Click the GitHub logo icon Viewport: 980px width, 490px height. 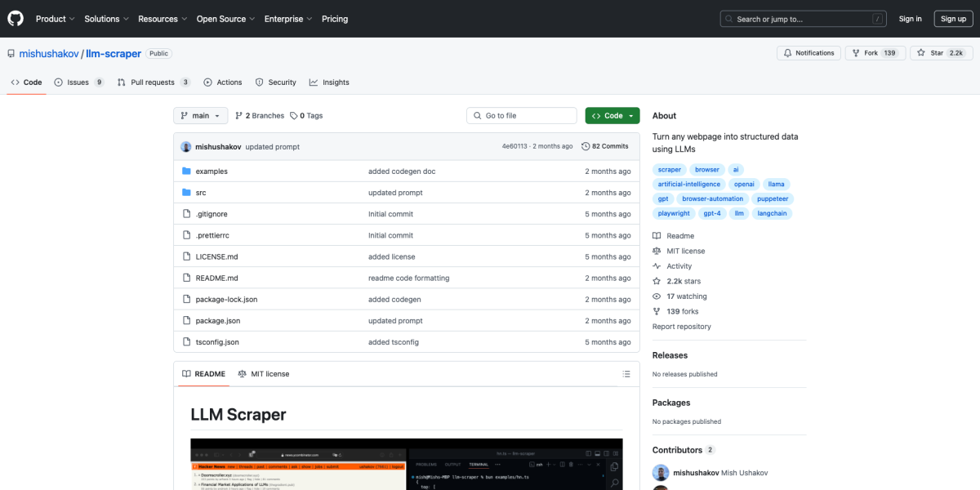[x=16, y=18]
